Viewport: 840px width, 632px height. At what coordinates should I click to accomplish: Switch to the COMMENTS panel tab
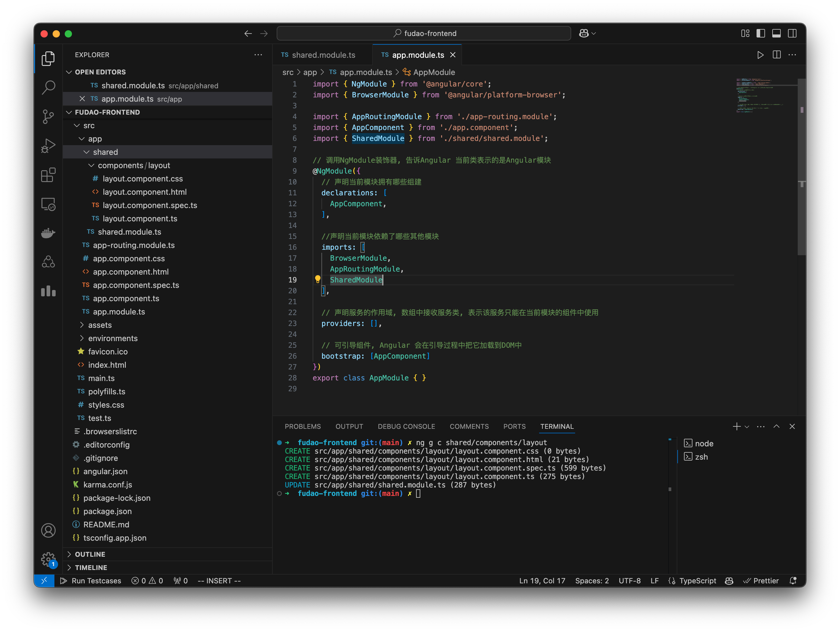pyautogui.click(x=469, y=426)
